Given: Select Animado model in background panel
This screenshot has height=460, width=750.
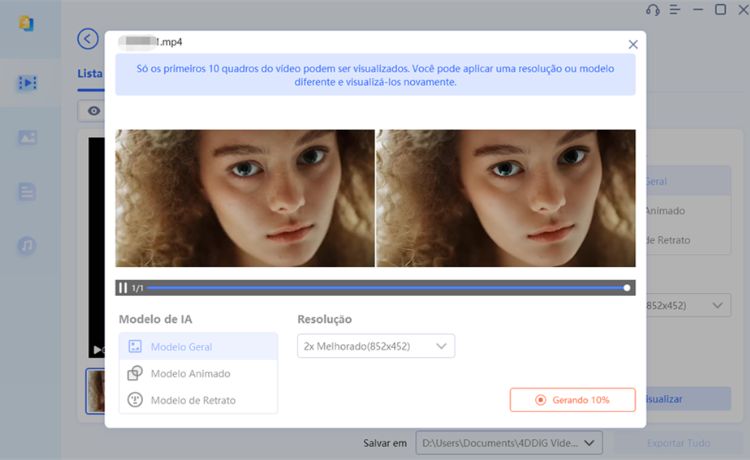Looking at the screenshot, I should pos(688,210).
